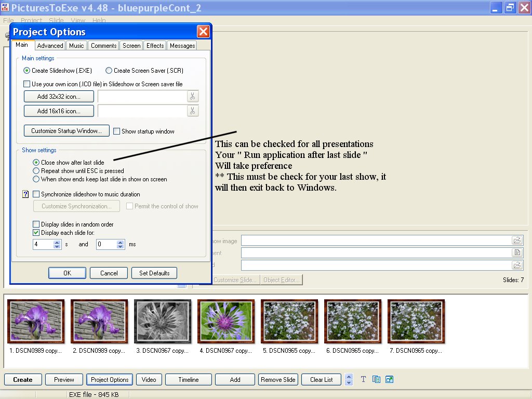
Task: Click the T text icon in bottom toolbar
Action: pyautogui.click(x=363, y=379)
